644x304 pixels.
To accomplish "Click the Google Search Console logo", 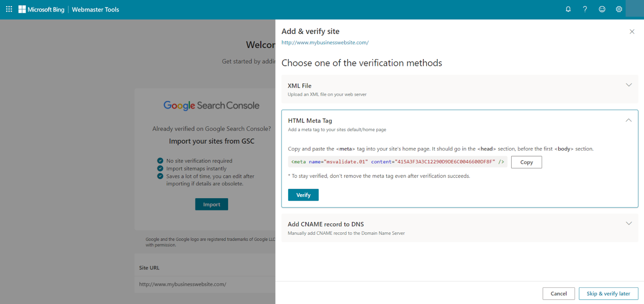I will [211, 105].
